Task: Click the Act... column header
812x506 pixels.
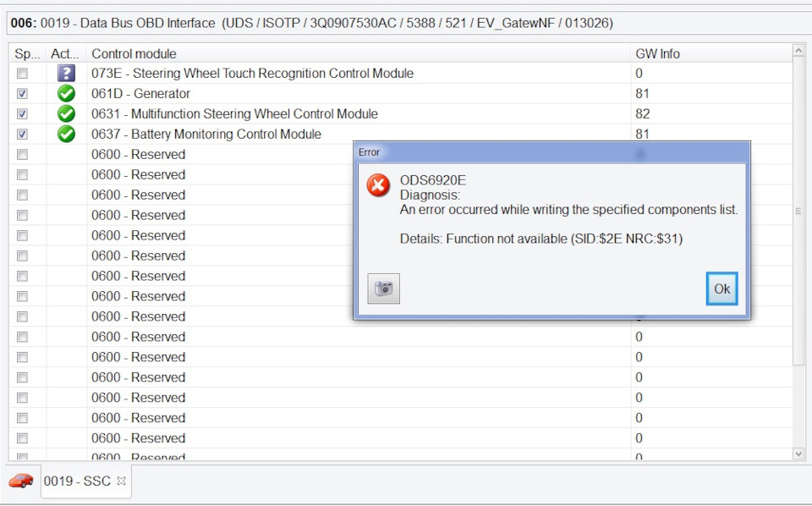Action: (66, 53)
